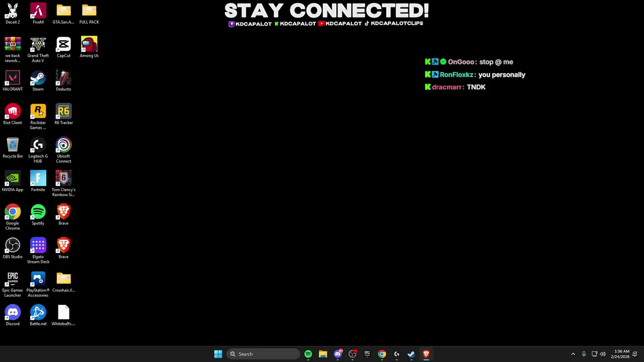Open Google Chrome desktop shortcut
This screenshot has width=644, height=362.
click(x=13, y=217)
